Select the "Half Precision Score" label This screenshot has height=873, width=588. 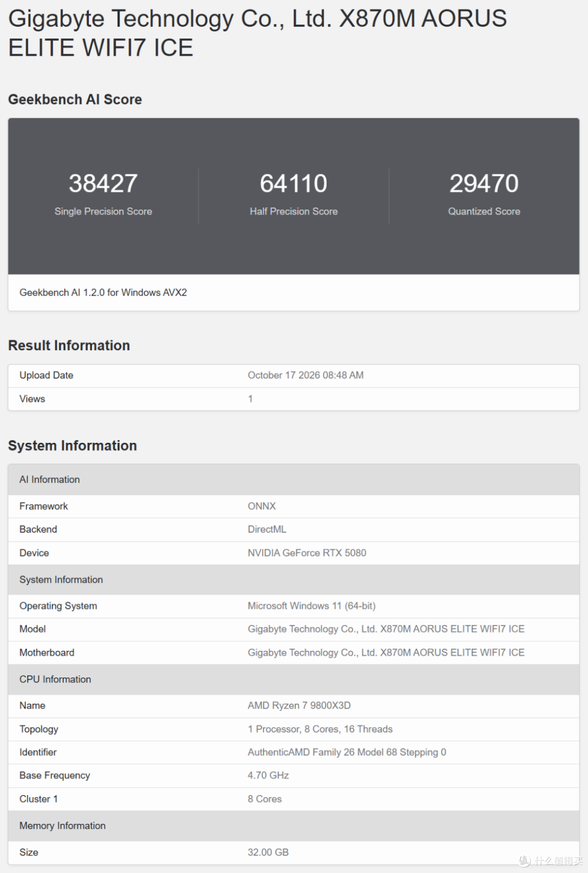click(294, 211)
